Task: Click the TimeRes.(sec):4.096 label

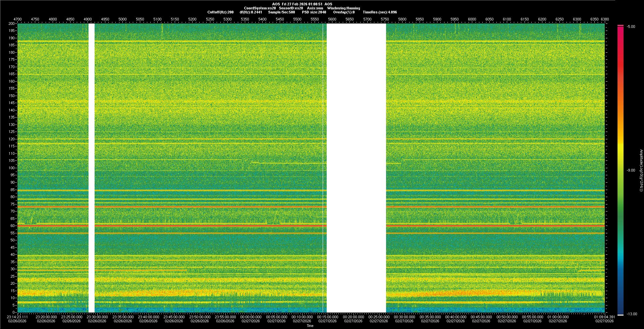Action: coord(380,12)
